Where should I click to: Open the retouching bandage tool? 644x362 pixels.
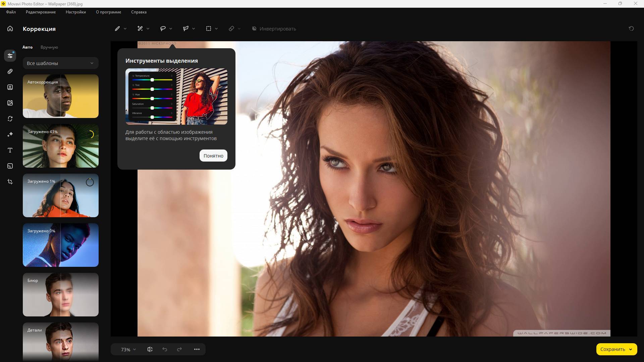(x=10, y=71)
